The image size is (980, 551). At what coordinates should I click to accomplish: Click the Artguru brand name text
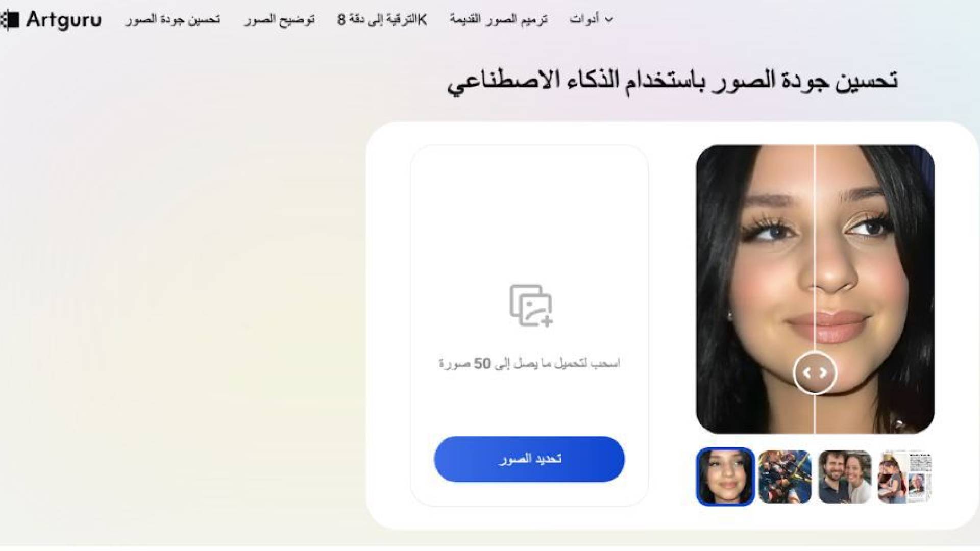coord(64,20)
